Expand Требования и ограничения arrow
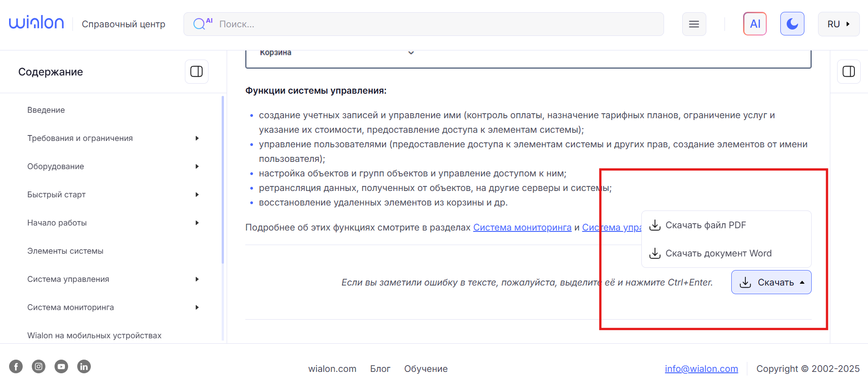Screen dimensions: 868x391 coord(197,138)
